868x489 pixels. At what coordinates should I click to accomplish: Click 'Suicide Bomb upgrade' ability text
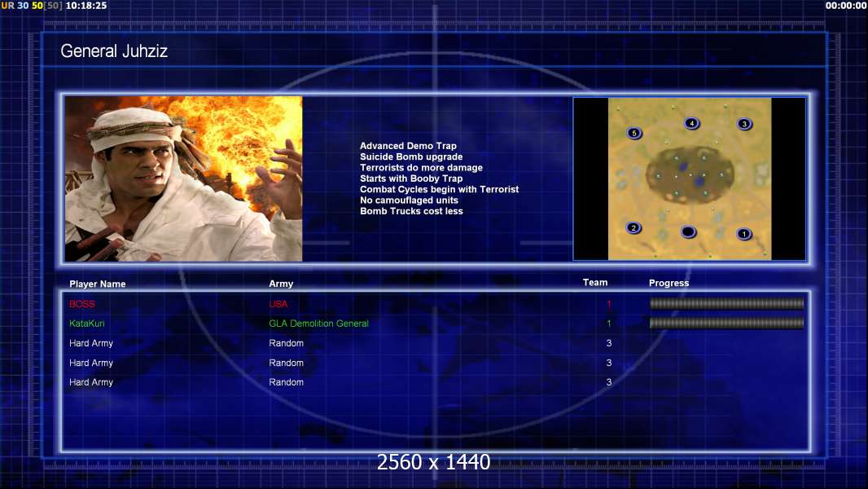[411, 156]
